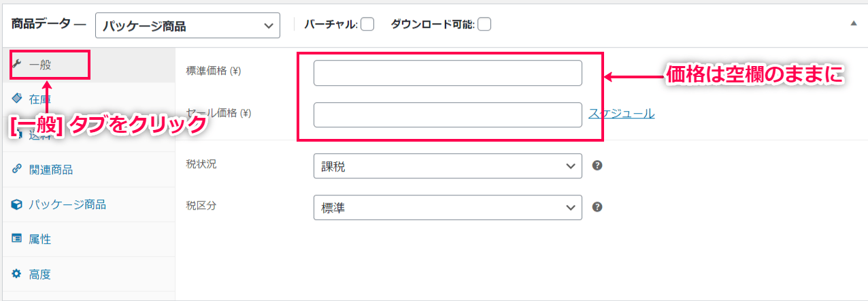Image resolution: width=868 pixels, height=301 pixels.
Task: Tick the ダウンロード可能 checkbox
Action: point(484,24)
